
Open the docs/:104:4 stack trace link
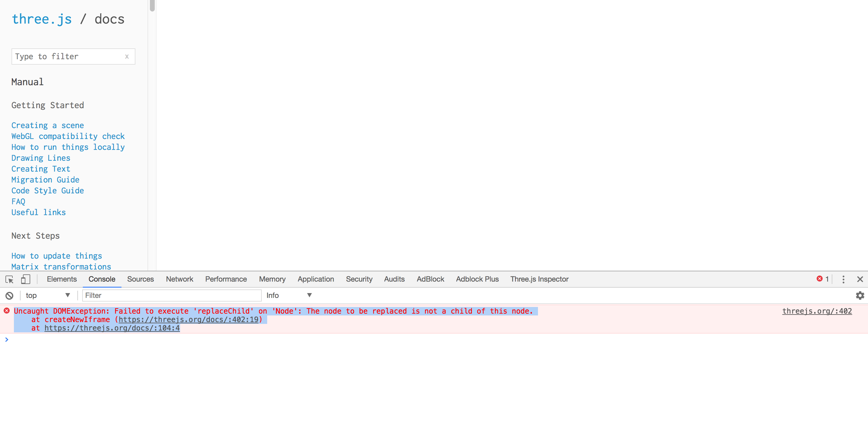(112, 328)
